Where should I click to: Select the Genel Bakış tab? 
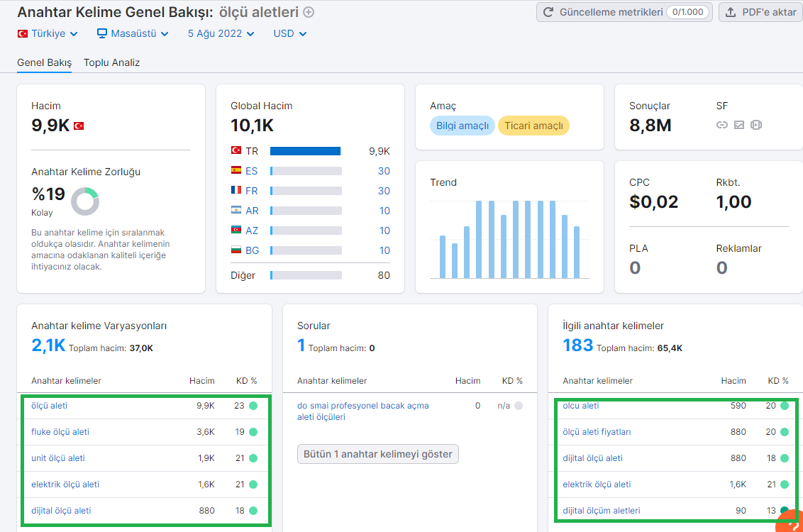44,62
